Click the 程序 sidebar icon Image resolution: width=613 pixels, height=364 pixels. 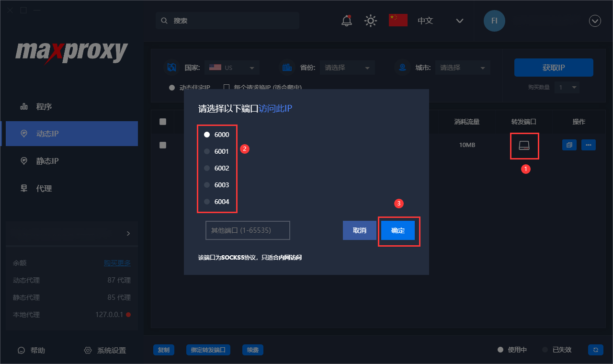coord(24,106)
